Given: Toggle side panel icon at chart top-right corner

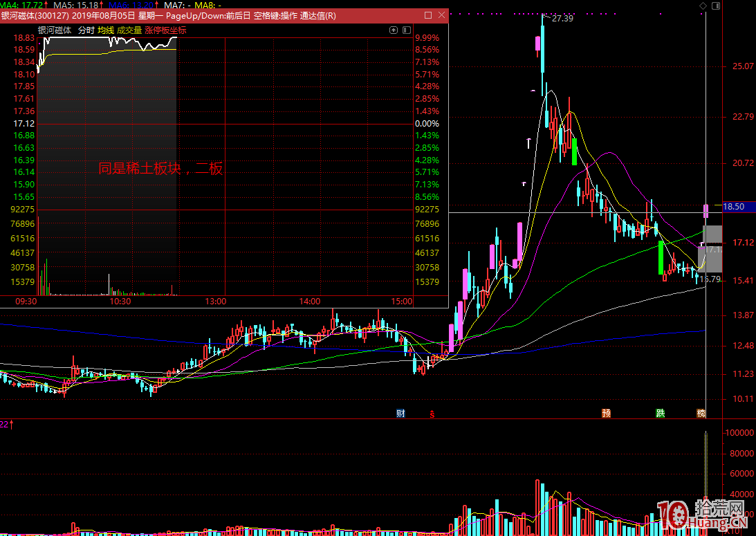Looking at the screenshot, I should [x=716, y=6].
